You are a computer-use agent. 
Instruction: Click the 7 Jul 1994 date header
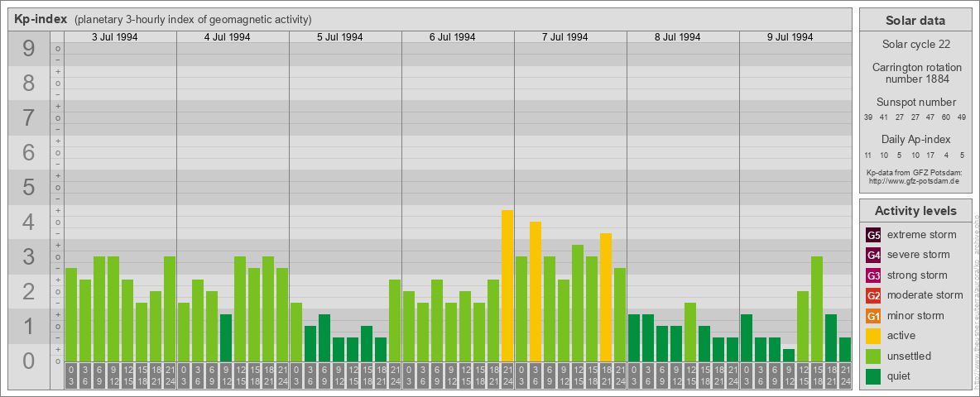(x=564, y=37)
